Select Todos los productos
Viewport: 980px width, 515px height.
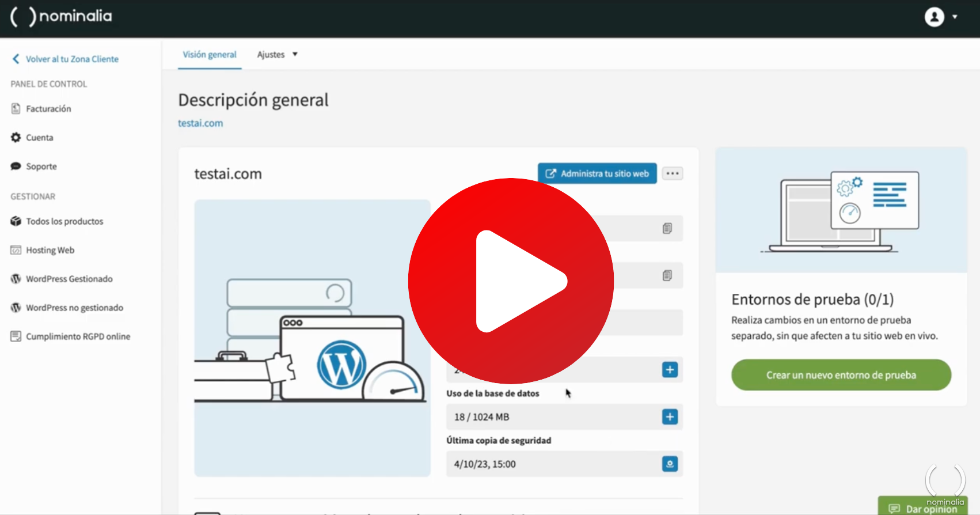(64, 221)
